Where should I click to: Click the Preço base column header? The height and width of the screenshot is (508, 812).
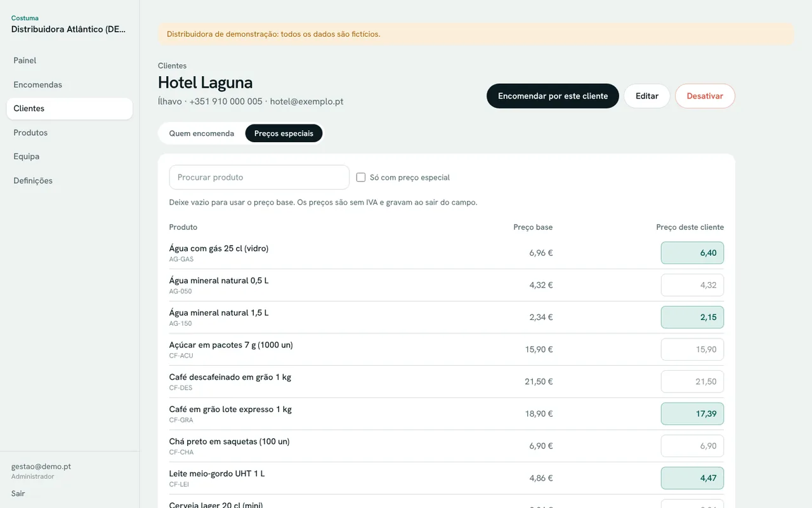(533, 227)
